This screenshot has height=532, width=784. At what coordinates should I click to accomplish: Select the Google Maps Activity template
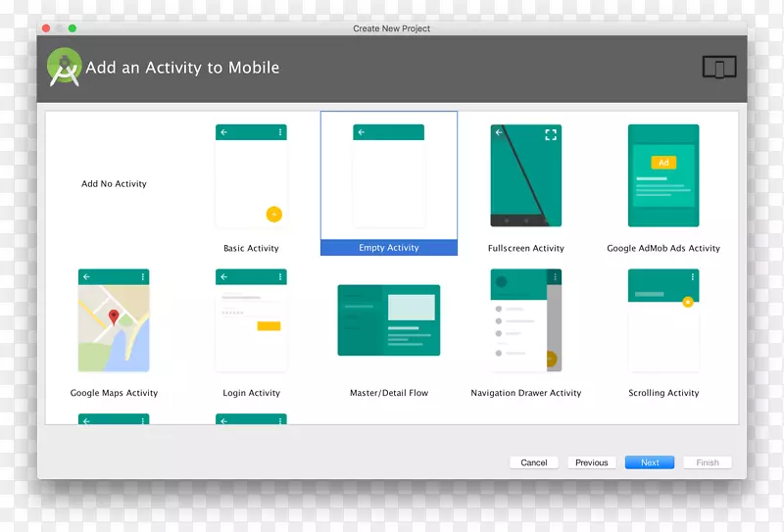click(114, 321)
